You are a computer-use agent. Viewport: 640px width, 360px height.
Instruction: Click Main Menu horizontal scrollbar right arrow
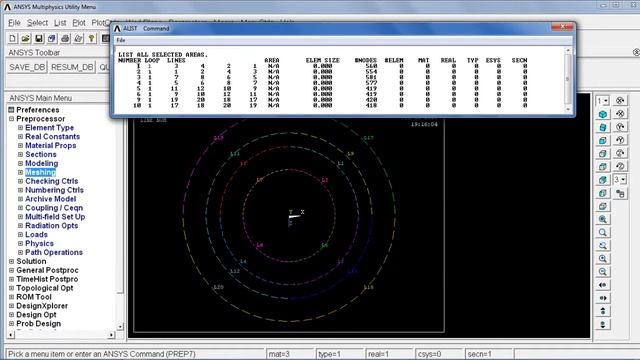coord(111,335)
